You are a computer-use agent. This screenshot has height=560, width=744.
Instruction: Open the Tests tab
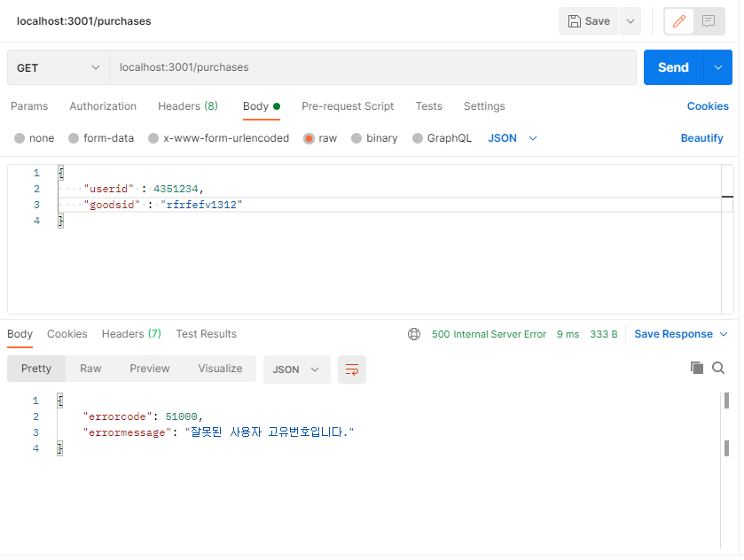pyautogui.click(x=429, y=106)
